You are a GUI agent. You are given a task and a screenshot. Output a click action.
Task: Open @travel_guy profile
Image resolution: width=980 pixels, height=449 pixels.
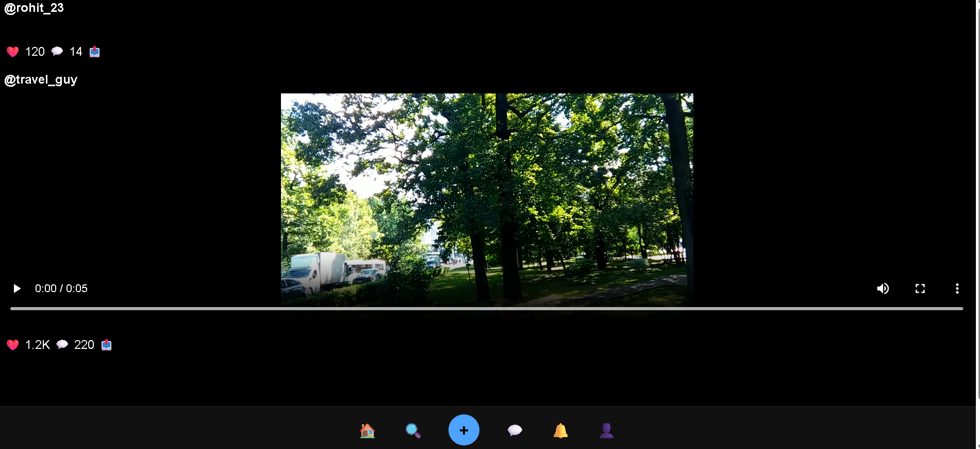[41, 79]
